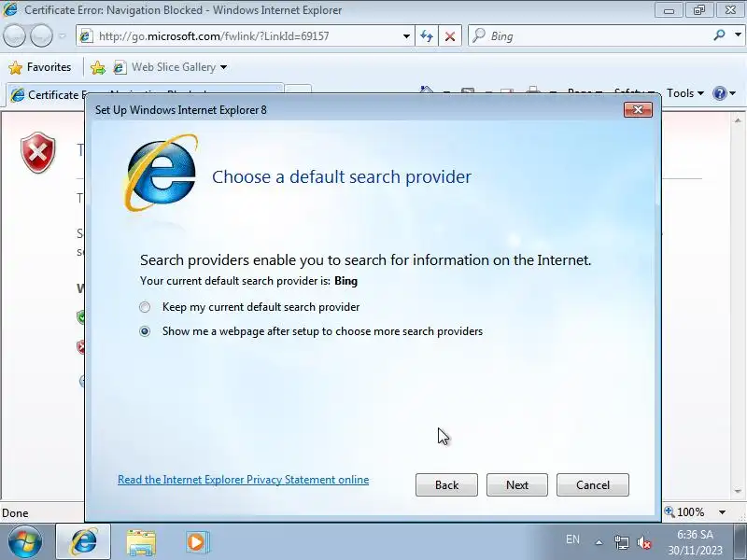The height and width of the screenshot is (560, 747).
Task: Click the network status tray icon
Action: click(622, 542)
